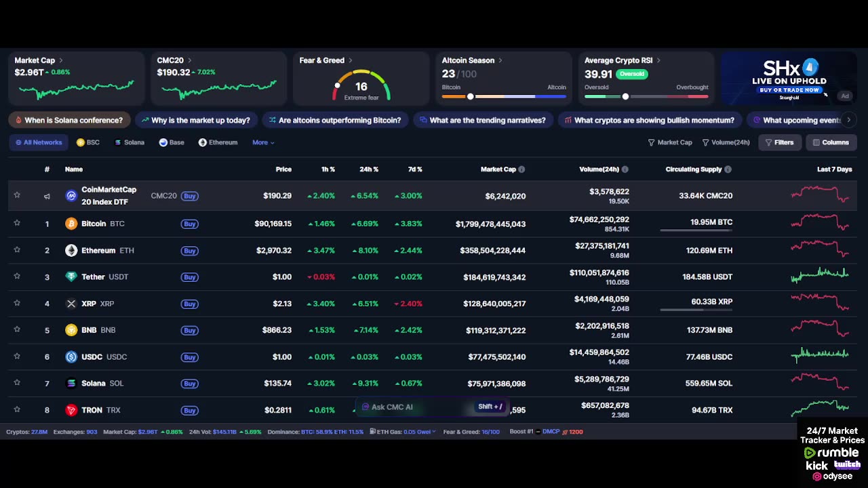Click the CoinMarketCap 20 Index logo icon
868x488 pixels.
coord(71,196)
